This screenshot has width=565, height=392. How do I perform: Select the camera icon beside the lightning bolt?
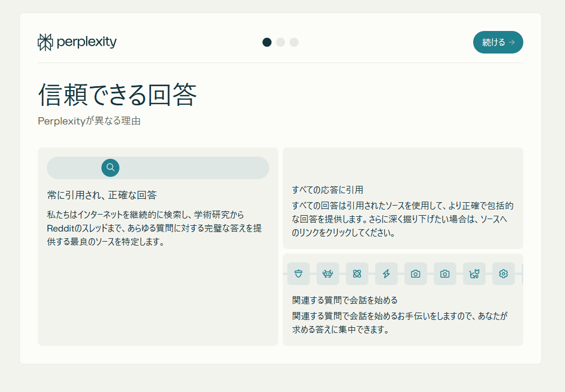point(416,274)
